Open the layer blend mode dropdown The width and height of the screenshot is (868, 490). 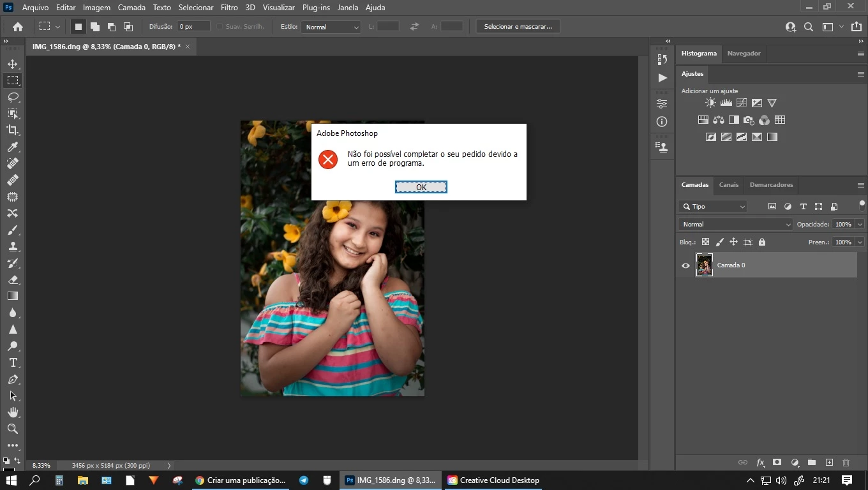735,225
